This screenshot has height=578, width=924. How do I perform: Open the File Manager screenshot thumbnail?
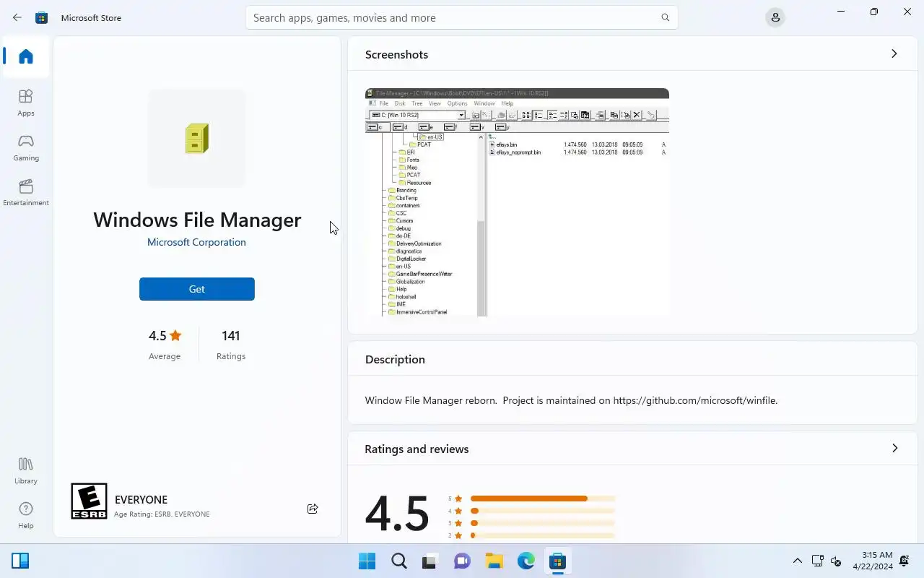pyautogui.click(x=517, y=202)
